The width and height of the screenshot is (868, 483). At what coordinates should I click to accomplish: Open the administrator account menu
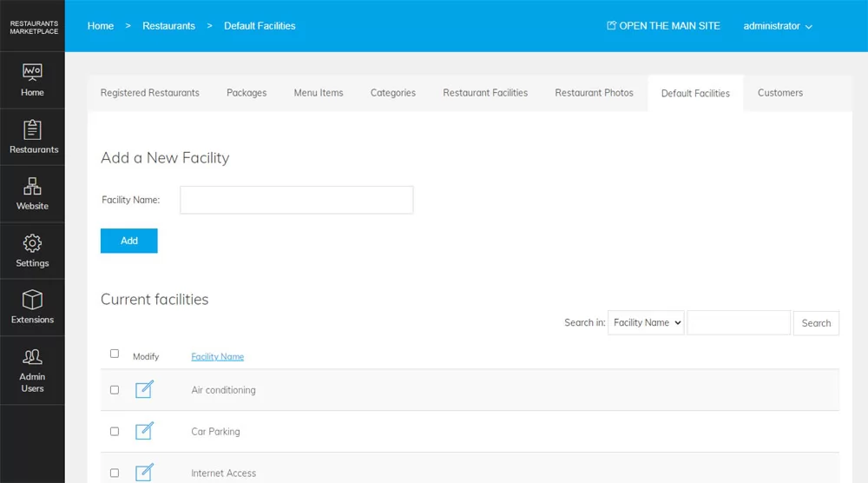click(777, 26)
